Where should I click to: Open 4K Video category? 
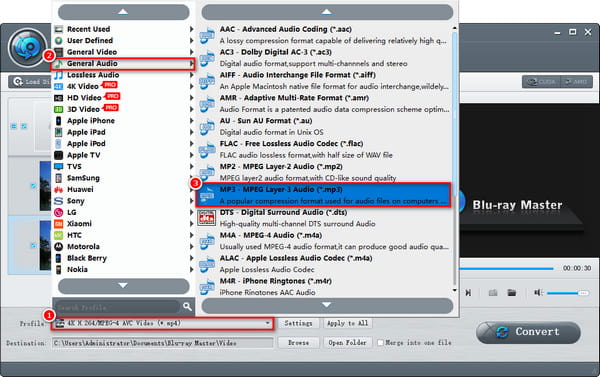123,86
